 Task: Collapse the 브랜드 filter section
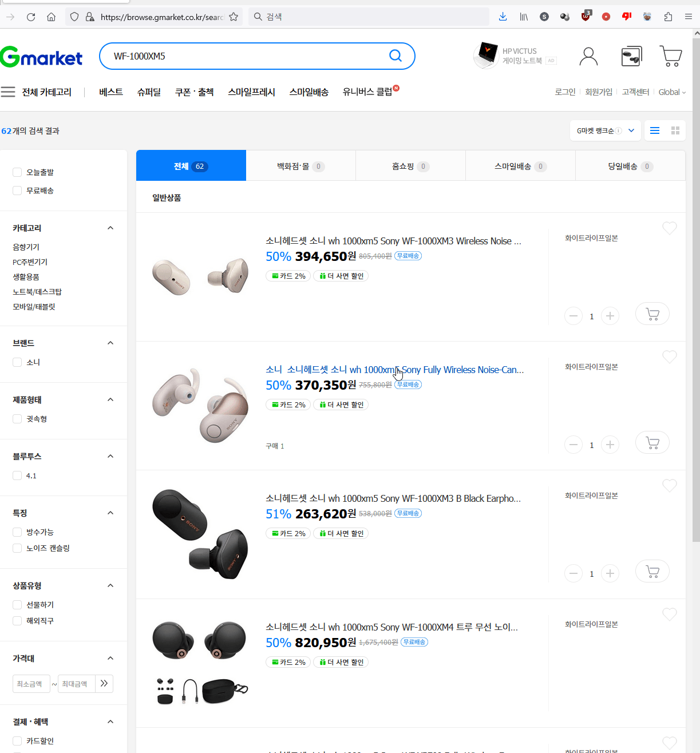coord(110,343)
